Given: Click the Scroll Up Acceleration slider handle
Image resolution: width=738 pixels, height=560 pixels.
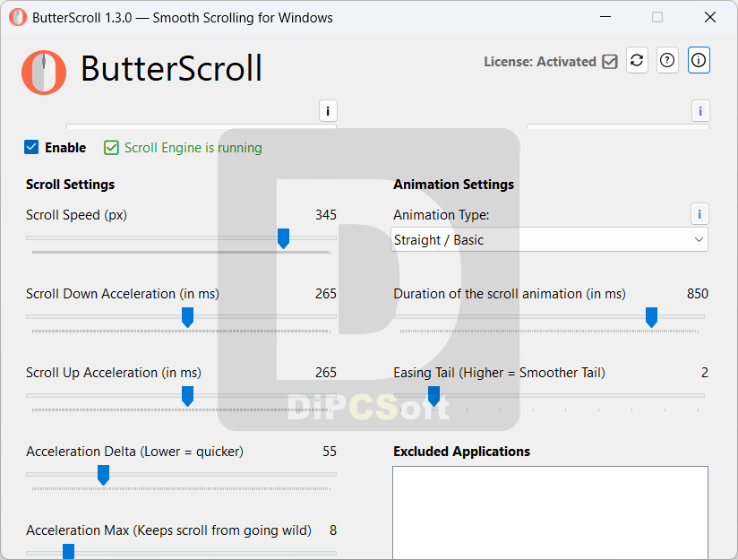Looking at the screenshot, I should pyautogui.click(x=188, y=396).
